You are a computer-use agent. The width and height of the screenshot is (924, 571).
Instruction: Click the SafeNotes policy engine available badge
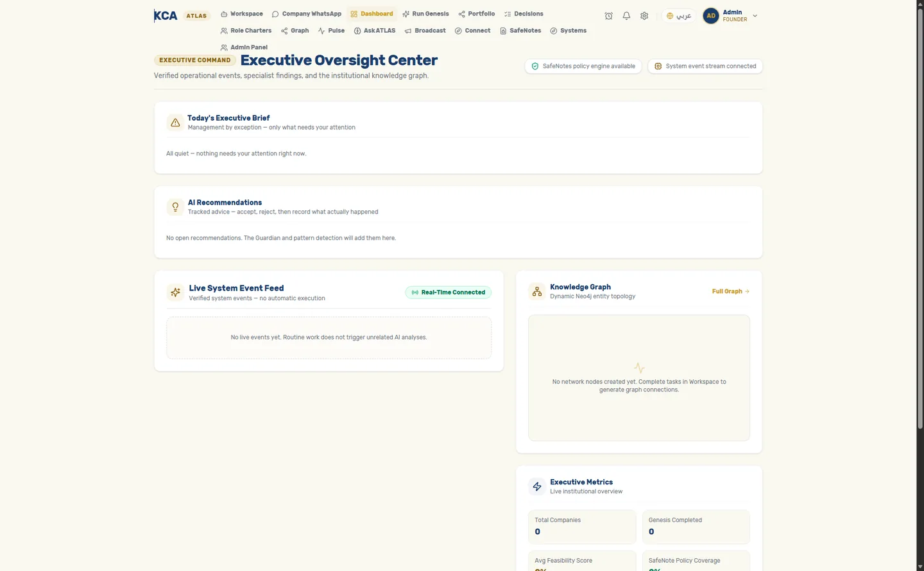(x=583, y=66)
